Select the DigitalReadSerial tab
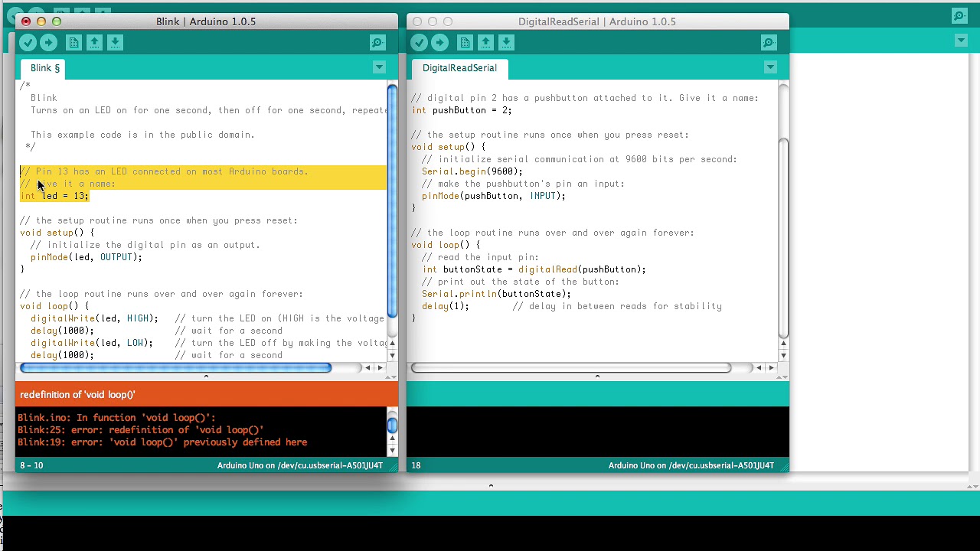 tap(459, 68)
